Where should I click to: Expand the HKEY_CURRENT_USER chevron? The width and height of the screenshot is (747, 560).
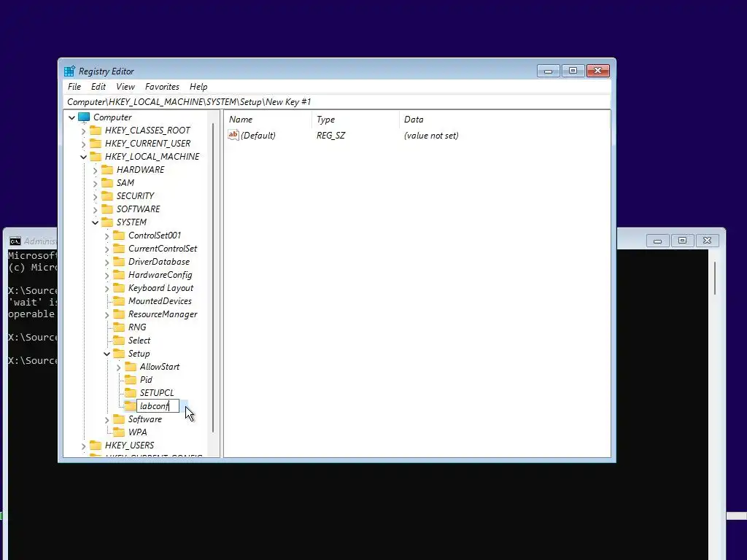(x=83, y=144)
